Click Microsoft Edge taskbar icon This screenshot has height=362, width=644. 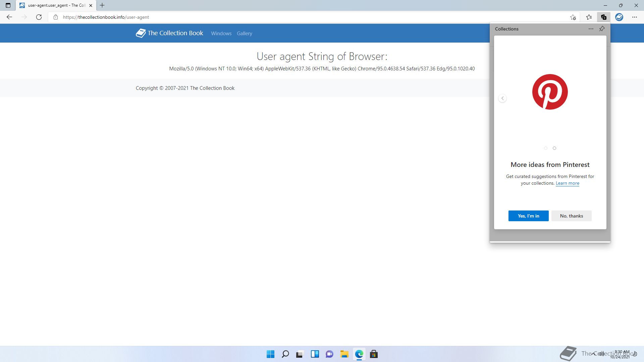pyautogui.click(x=359, y=354)
